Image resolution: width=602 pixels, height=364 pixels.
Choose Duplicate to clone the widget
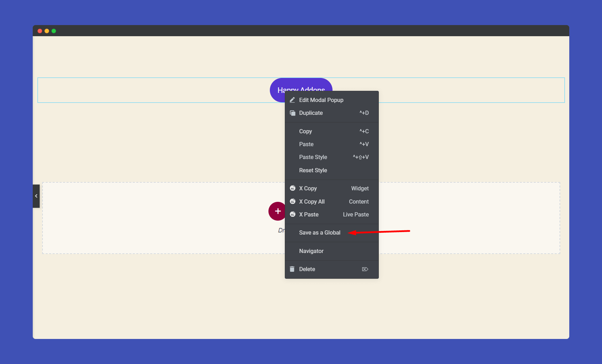pos(311,113)
